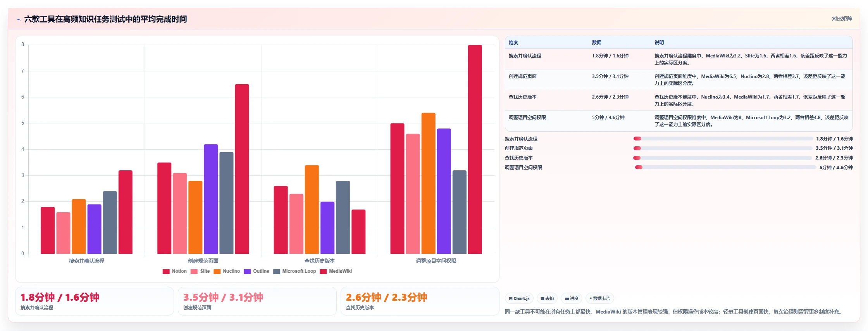
Task: Click the 查找历史版本 progress bar
Action: pos(722,158)
